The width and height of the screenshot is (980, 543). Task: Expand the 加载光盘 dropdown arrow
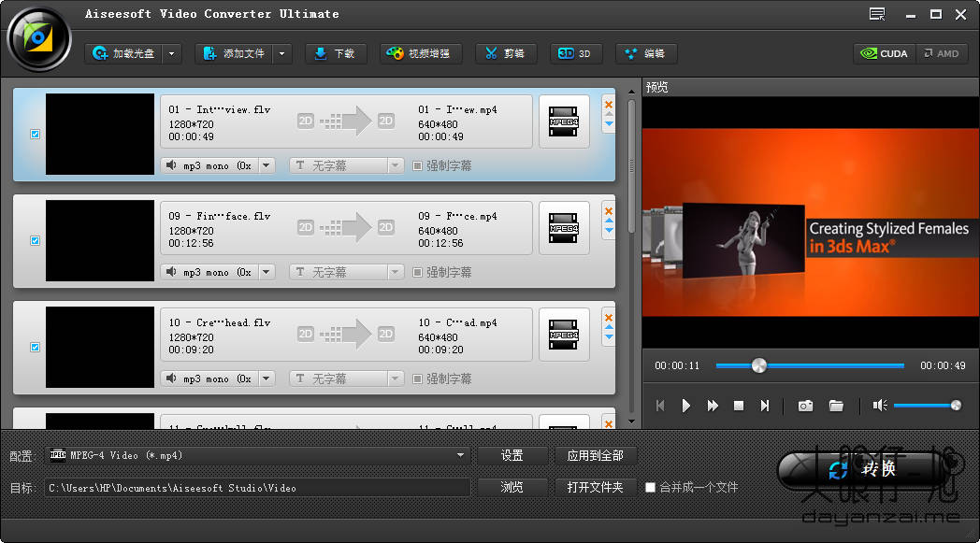(172, 53)
